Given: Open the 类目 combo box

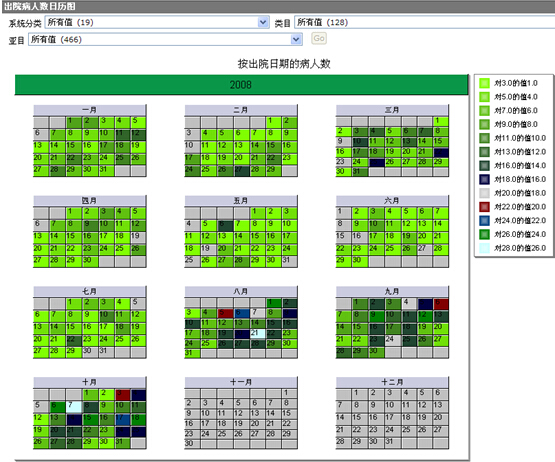Looking at the screenshot, I should (424, 22).
